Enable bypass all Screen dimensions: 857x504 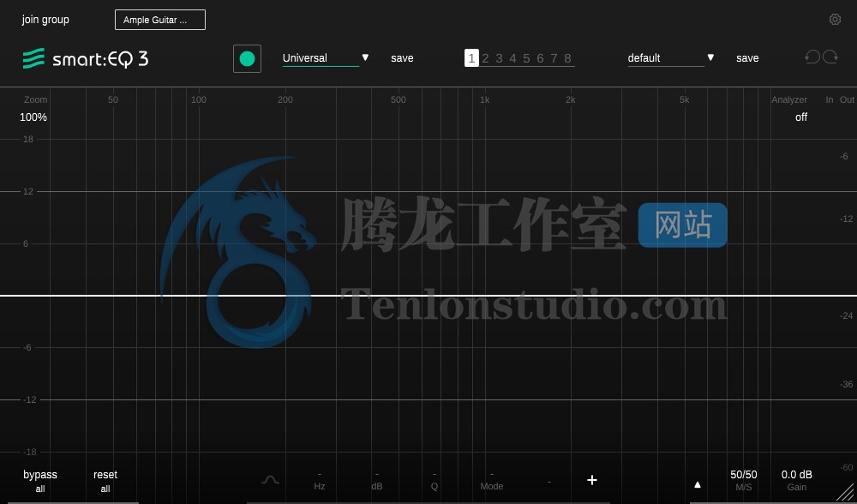point(39,480)
